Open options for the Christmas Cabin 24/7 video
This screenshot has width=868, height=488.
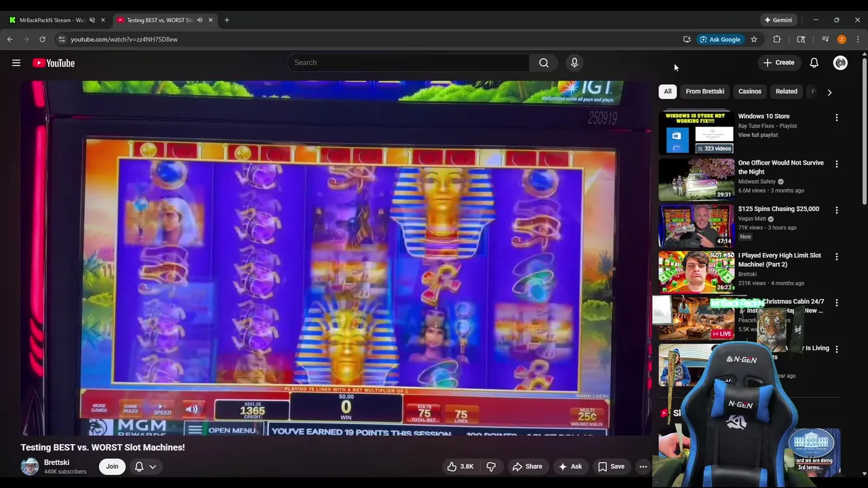click(x=836, y=303)
